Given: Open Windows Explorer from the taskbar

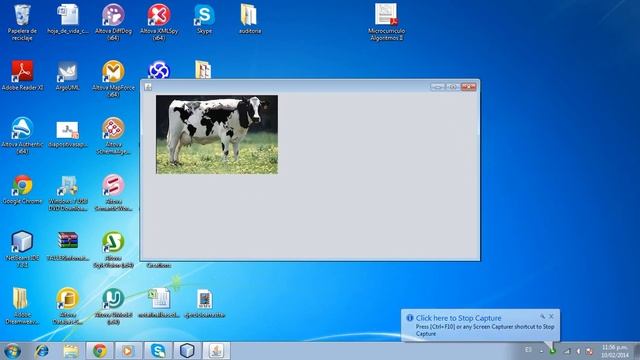Looking at the screenshot, I should click(71, 351).
